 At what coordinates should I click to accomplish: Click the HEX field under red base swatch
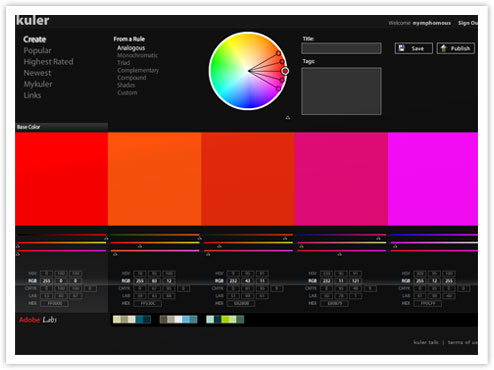coord(54,303)
